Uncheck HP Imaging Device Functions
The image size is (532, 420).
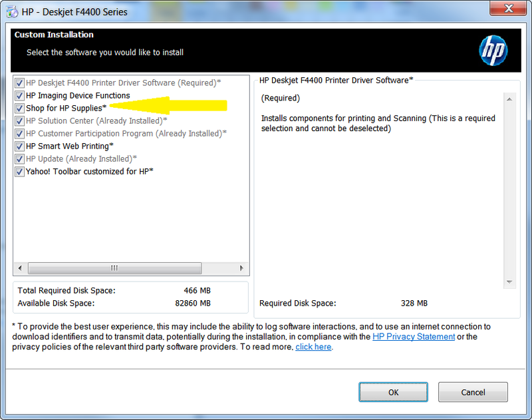tap(19, 95)
